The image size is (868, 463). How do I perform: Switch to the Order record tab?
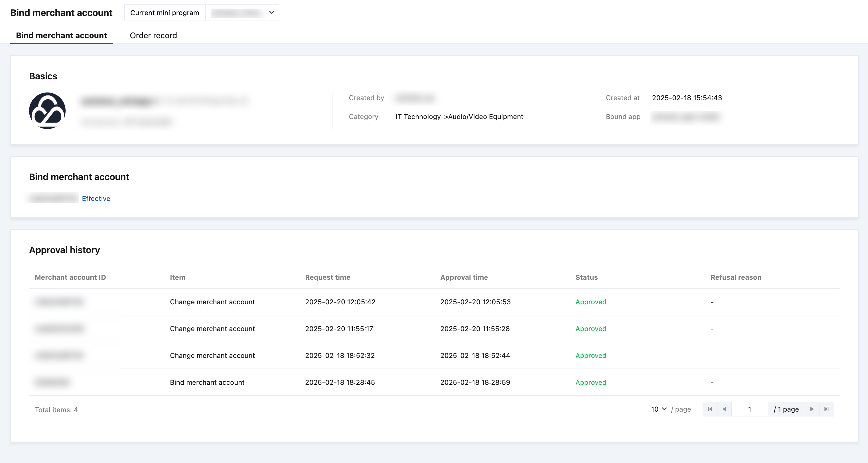[x=153, y=35]
